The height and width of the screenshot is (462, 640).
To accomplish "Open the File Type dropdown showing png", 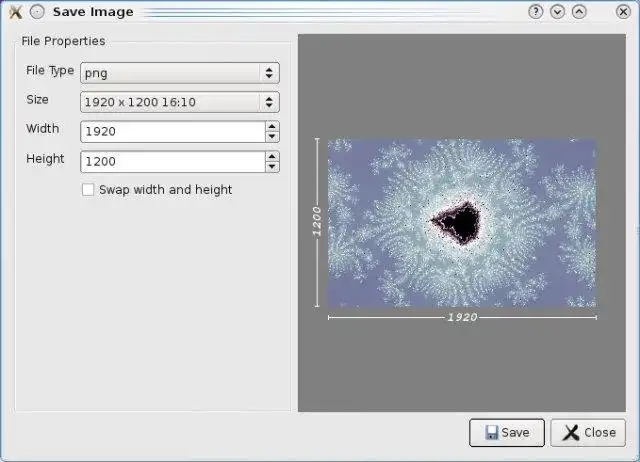I will click(180, 73).
